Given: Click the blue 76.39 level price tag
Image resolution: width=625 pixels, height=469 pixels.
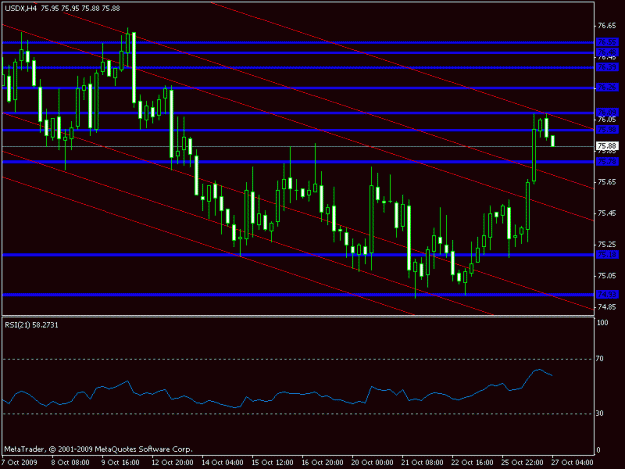Looking at the screenshot, I should [x=607, y=67].
